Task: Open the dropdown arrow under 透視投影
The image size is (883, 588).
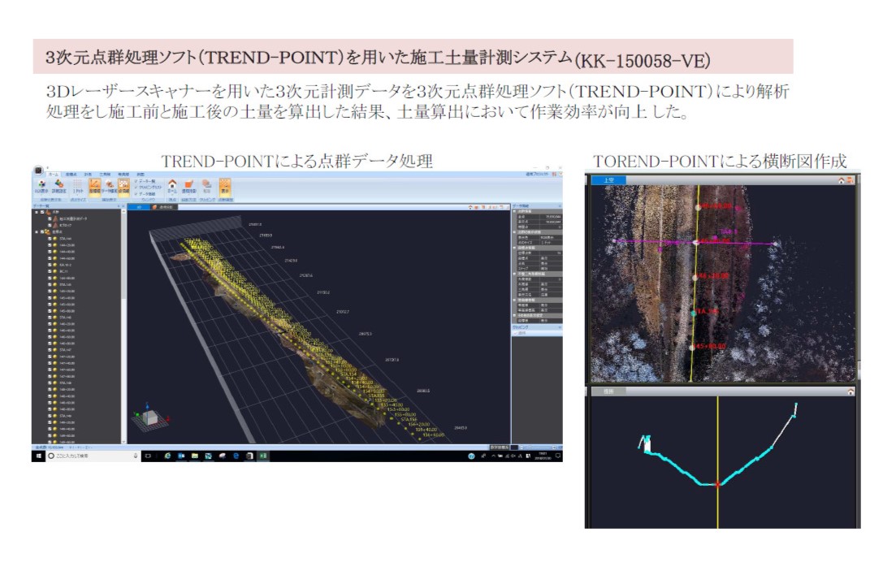Action: pyautogui.click(x=189, y=196)
